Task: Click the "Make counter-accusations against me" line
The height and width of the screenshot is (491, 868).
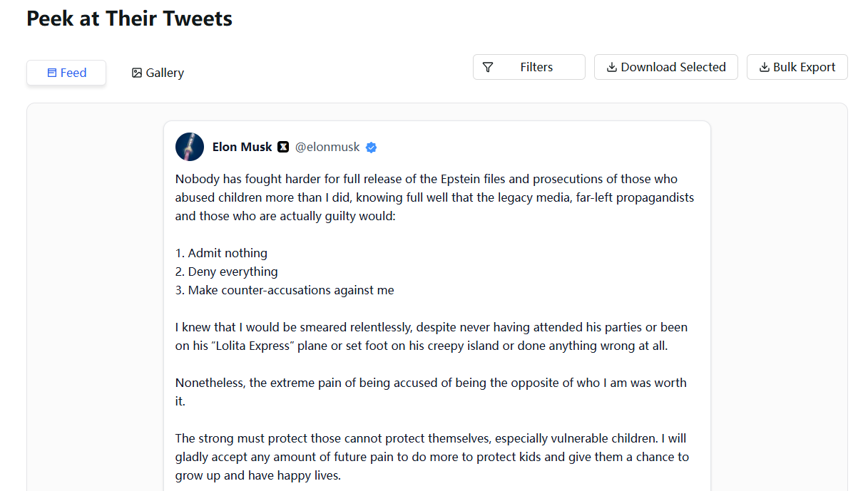Action: click(285, 290)
